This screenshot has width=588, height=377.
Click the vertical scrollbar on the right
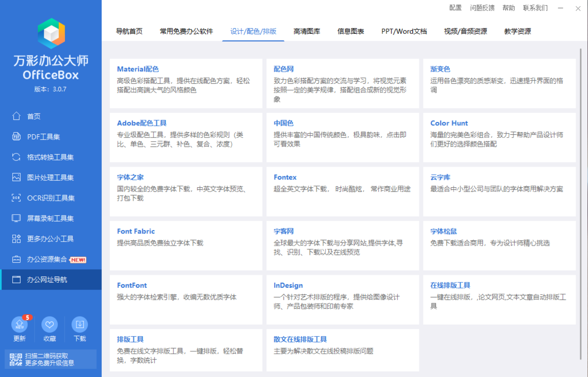(581, 204)
